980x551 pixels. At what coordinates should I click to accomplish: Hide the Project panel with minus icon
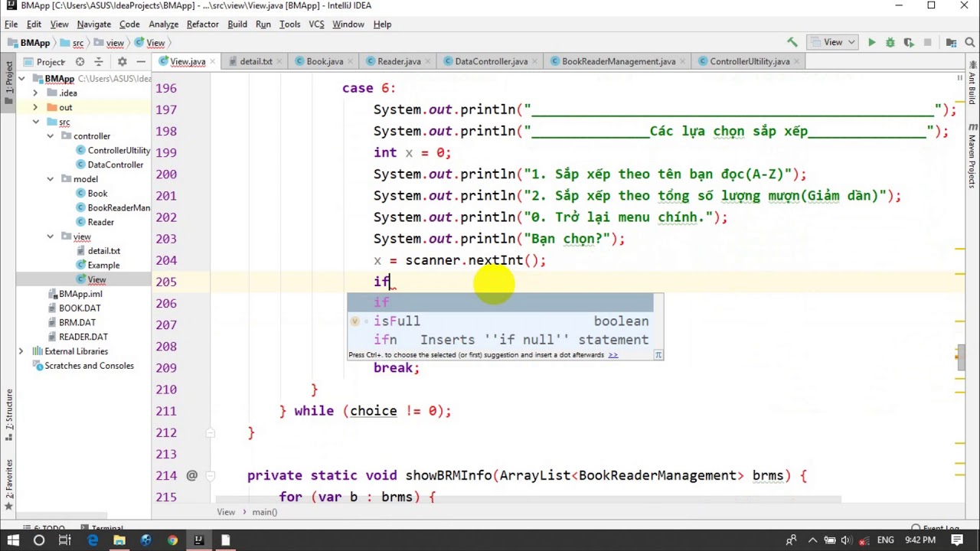click(141, 61)
